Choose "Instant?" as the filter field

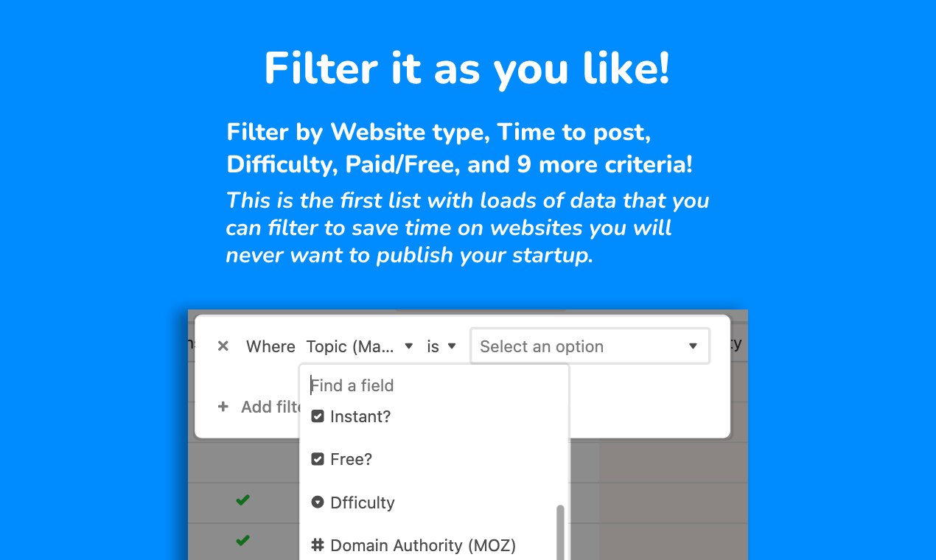(x=360, y=416)
